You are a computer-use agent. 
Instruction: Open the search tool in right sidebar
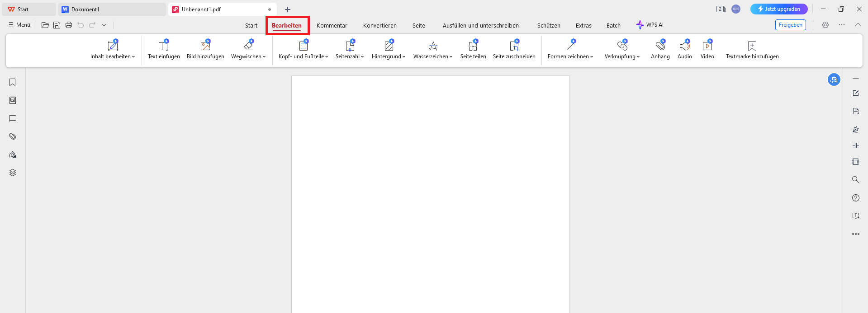pyautogui.click(x=856, y=180)
